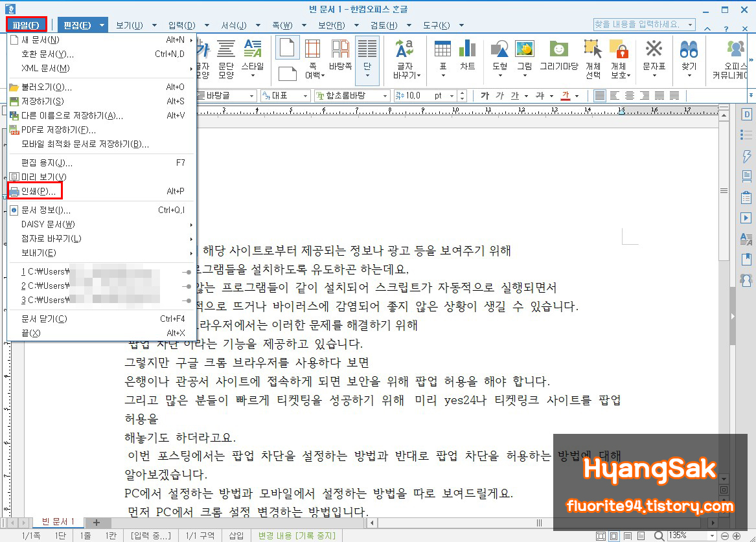The width and height of the screenshot is (756, 542).
Task: Toggle bold 가 formatting
Action: (485, 95)
